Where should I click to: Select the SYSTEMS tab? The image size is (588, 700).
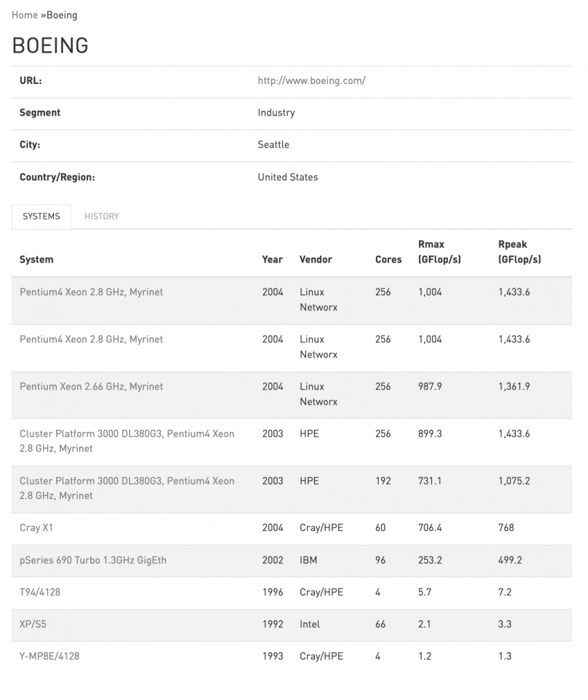41,217
